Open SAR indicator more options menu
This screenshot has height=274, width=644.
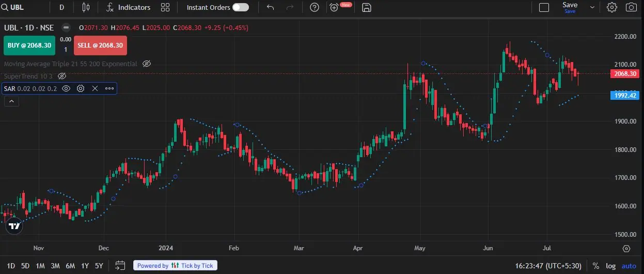[109, 88]
